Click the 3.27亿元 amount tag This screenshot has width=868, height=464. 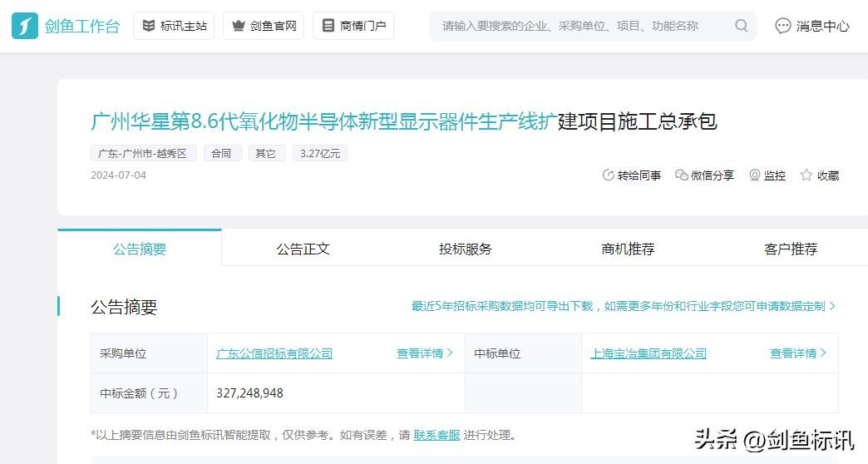tap(320, 153)
